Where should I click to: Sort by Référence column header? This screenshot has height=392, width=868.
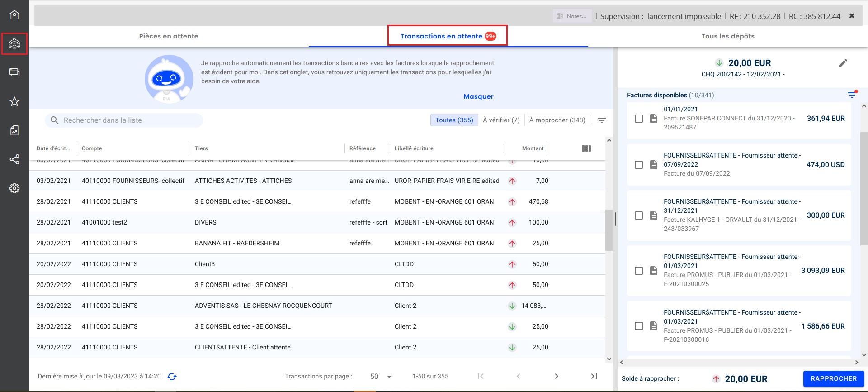pyautogui.click(x=363, y=148)
